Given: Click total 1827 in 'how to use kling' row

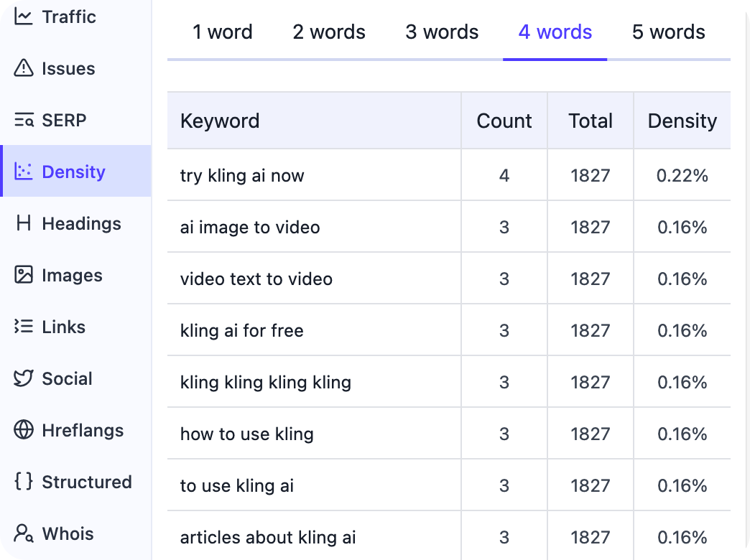Looking at the screenshot, I should click(591, 434).
